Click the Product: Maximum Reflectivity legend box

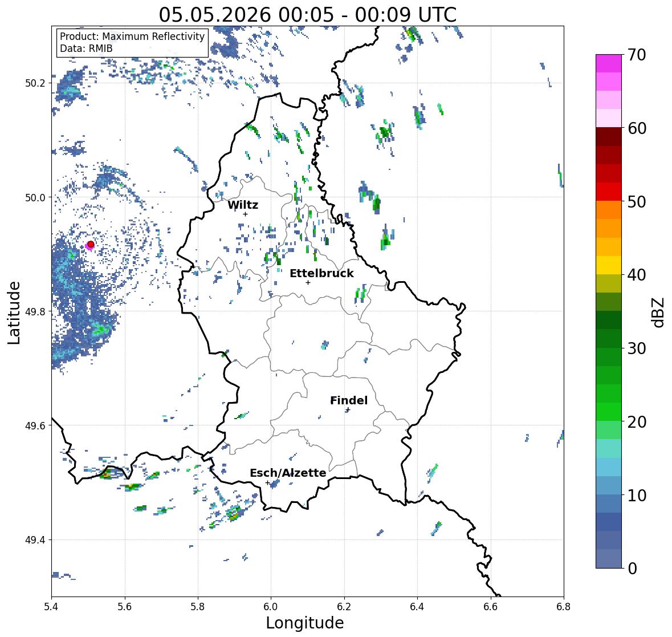point(132,42)
